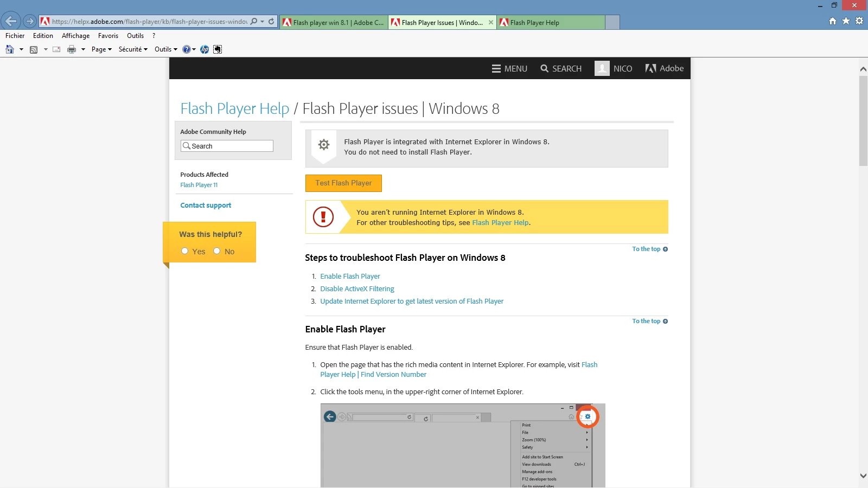Click the tools menu screenshot image

463,445
